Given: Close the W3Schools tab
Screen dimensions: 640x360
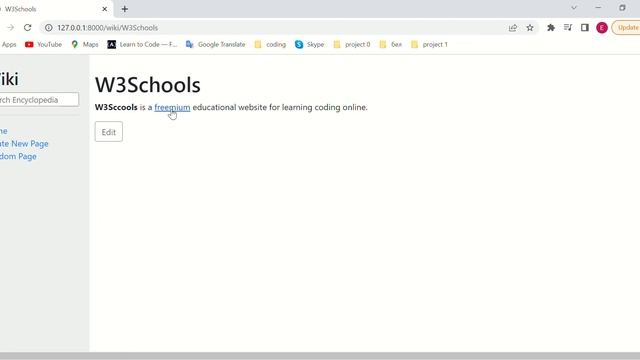Looking at the screenshot, I should (104, 9).
